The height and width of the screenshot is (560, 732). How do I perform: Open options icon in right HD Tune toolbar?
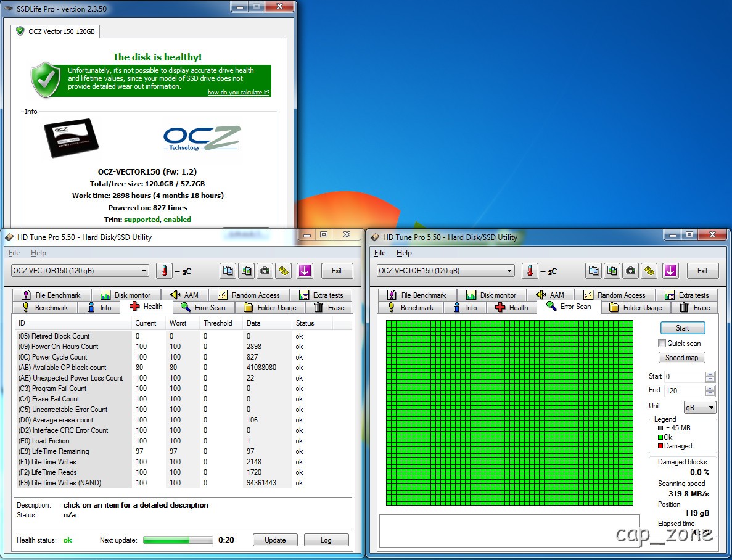649,271
